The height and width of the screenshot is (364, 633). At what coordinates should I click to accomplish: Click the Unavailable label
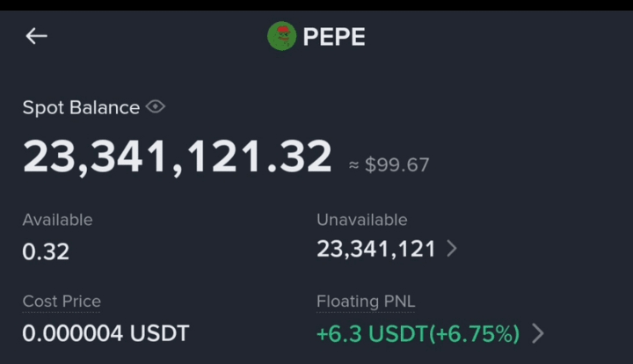coord(362,220)
